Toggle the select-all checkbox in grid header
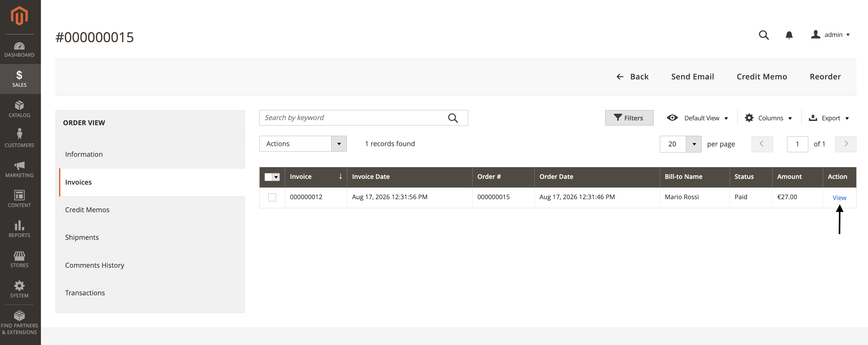This screenshot has width=868, height=345. pos(268,177)
